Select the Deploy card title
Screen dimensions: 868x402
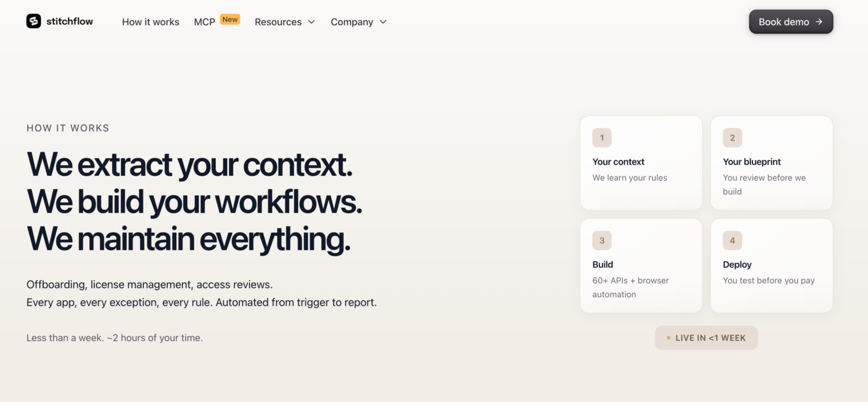pyautogui.click(x=737, y=265)
